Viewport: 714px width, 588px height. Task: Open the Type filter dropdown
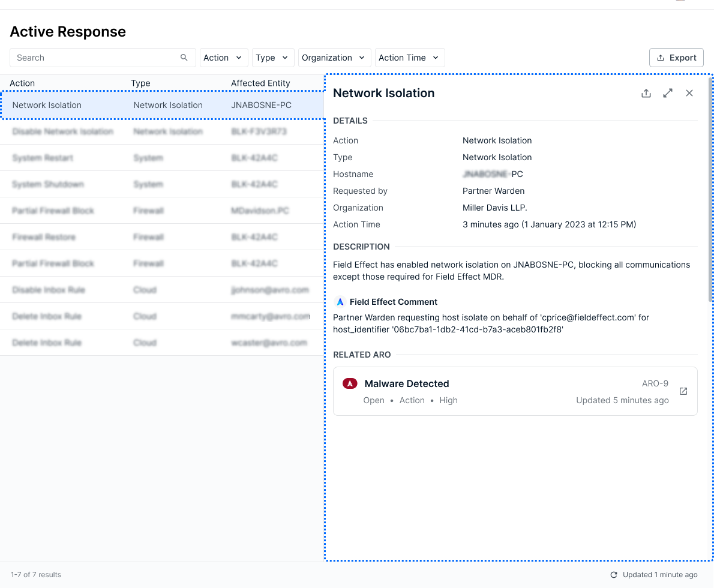coord(273,58)
